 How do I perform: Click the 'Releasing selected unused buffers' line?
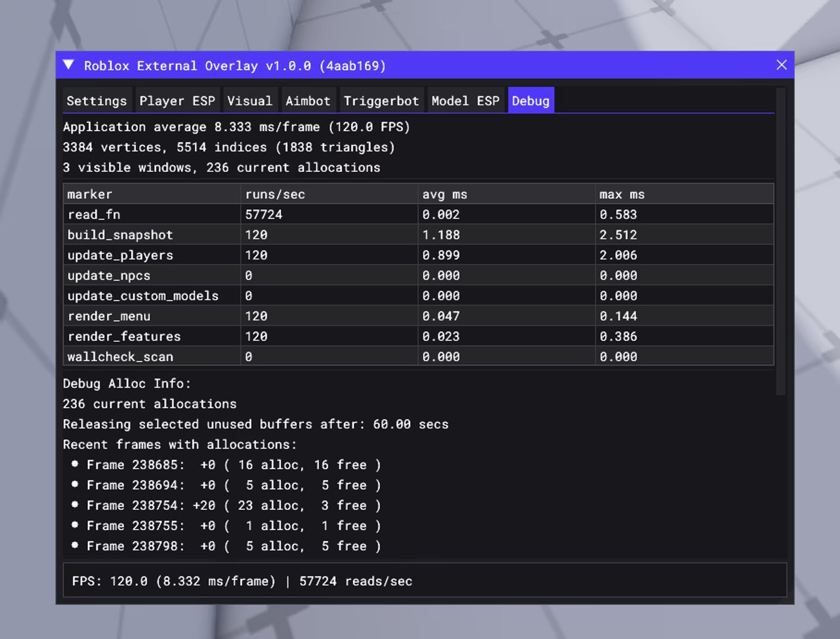[256, 424]
